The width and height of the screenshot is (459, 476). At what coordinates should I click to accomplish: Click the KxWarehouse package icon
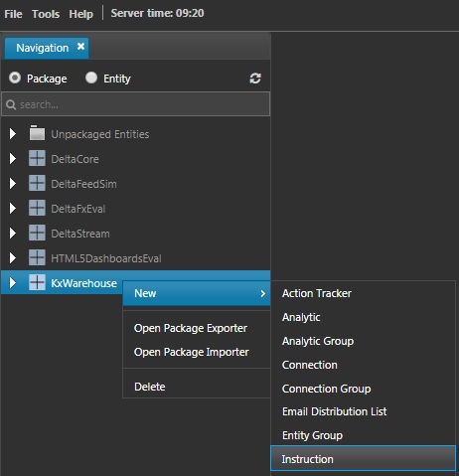[37, 282]
